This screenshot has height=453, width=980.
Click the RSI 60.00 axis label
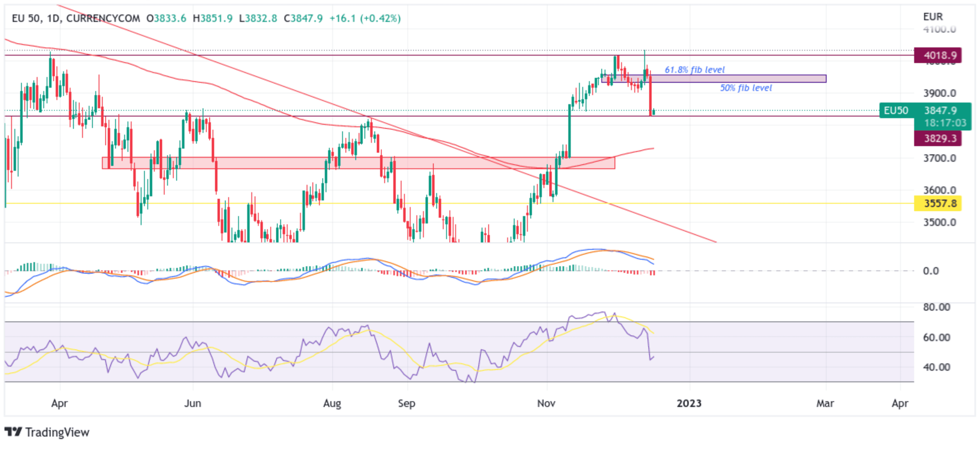click(x=937, y=338)
